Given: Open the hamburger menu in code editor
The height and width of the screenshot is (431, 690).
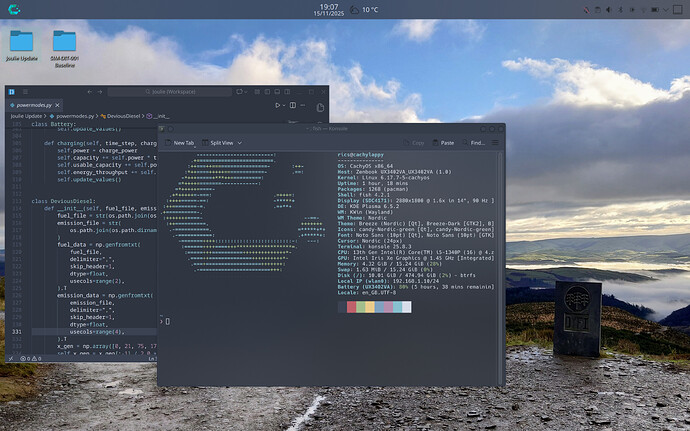Looking at the screenshot, I should pos(26,92).
